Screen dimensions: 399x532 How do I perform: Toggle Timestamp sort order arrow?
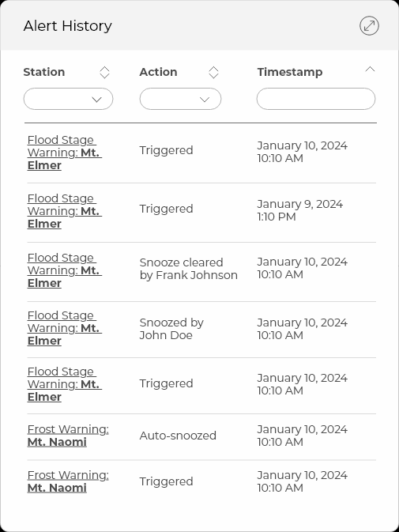pos(370,70)
